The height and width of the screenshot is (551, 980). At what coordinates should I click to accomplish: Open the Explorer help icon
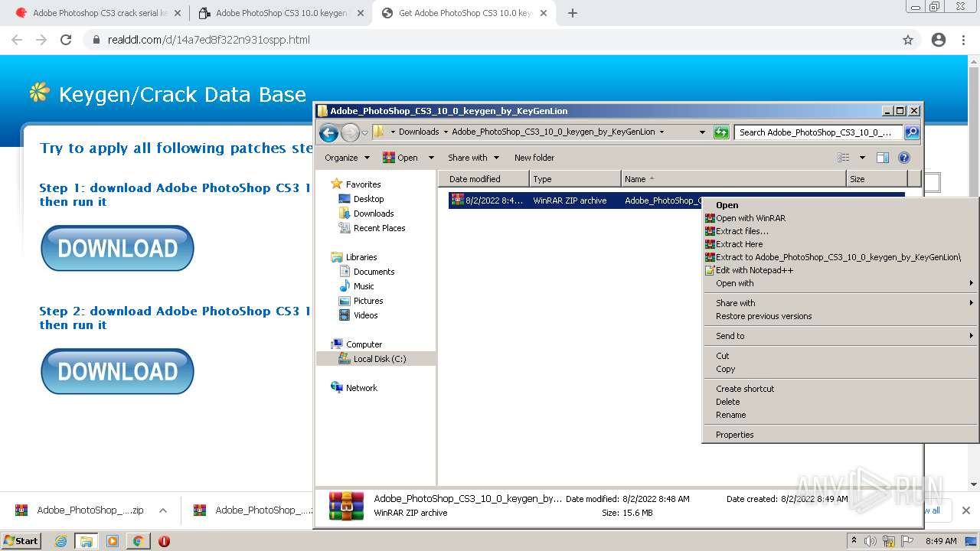904,158
